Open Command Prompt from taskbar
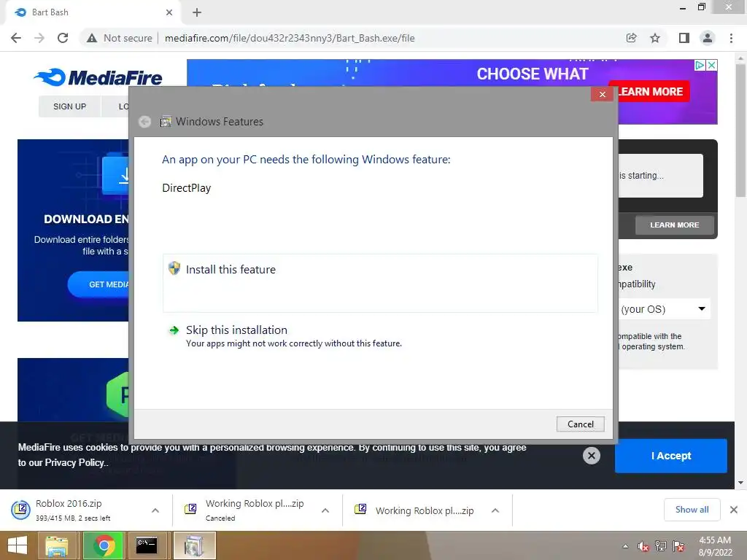 (x=147, y=545)
